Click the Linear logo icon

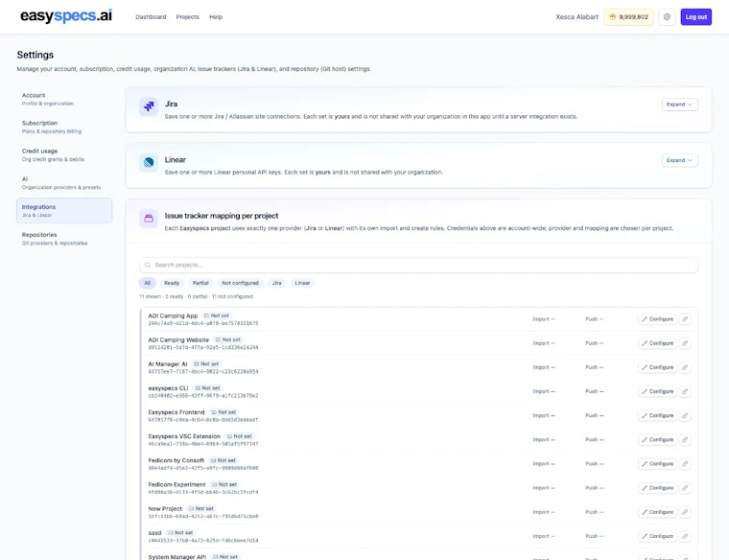coord(149,162)
